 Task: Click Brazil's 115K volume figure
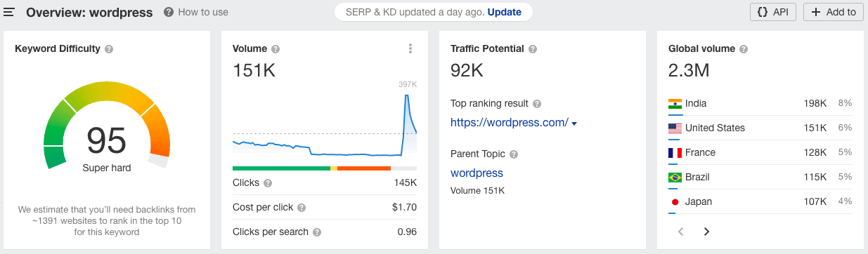coord(815,178)
